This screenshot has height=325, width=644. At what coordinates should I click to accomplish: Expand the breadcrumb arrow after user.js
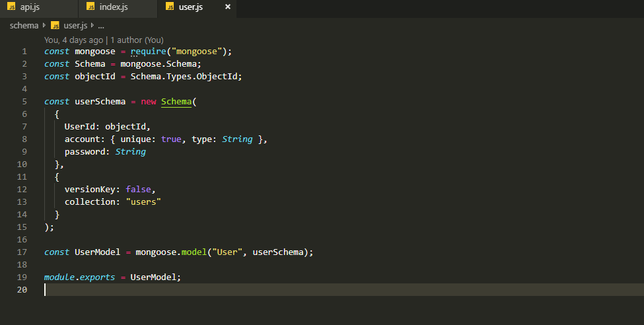coord(92,26)
